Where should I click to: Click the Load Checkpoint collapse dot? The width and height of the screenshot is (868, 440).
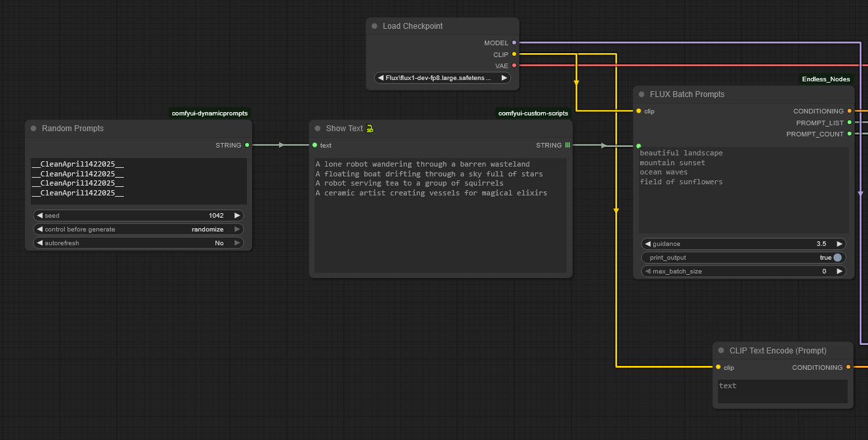[375, 26]
